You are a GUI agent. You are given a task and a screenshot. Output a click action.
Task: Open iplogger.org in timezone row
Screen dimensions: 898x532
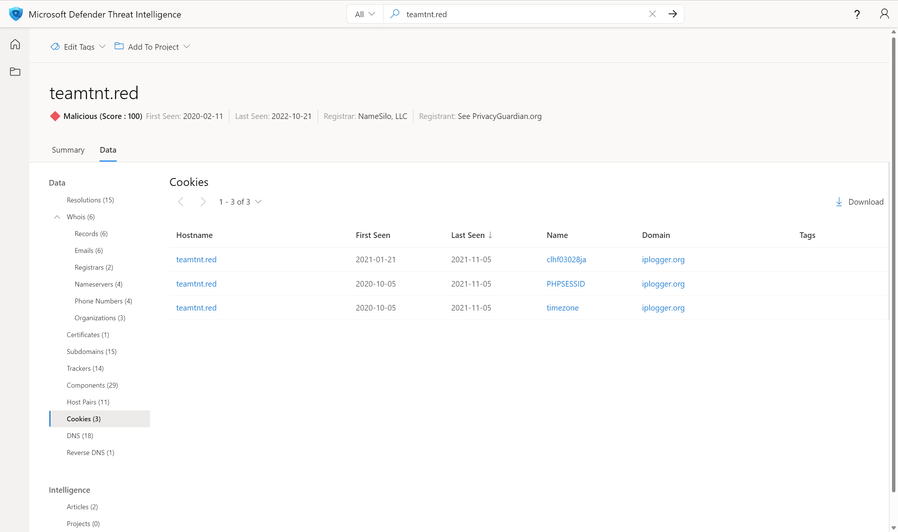[663, 308]
